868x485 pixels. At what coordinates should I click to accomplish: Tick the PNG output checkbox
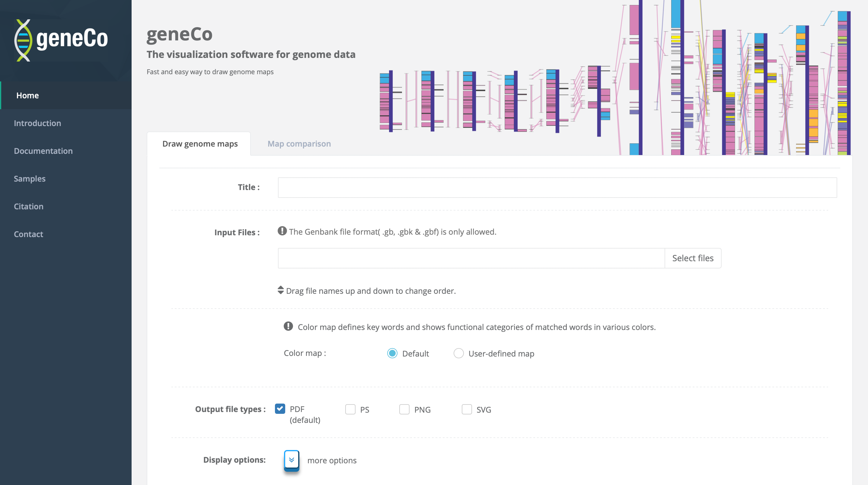[404, 410]
